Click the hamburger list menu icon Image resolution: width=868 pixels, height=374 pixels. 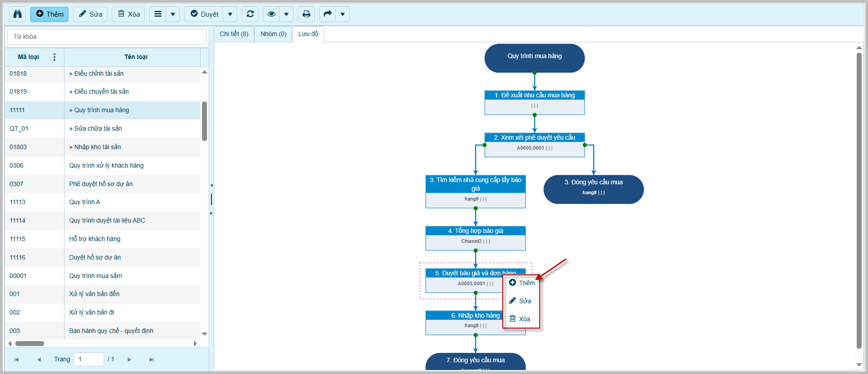click(158, 14)
